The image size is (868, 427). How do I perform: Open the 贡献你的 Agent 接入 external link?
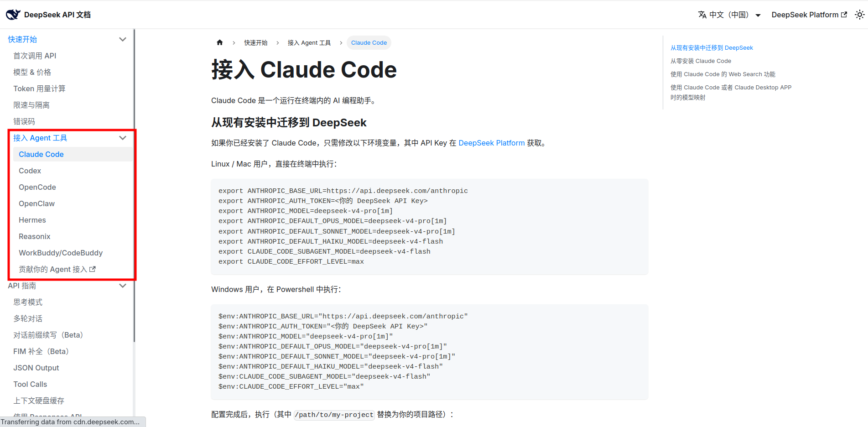(57, 269)
